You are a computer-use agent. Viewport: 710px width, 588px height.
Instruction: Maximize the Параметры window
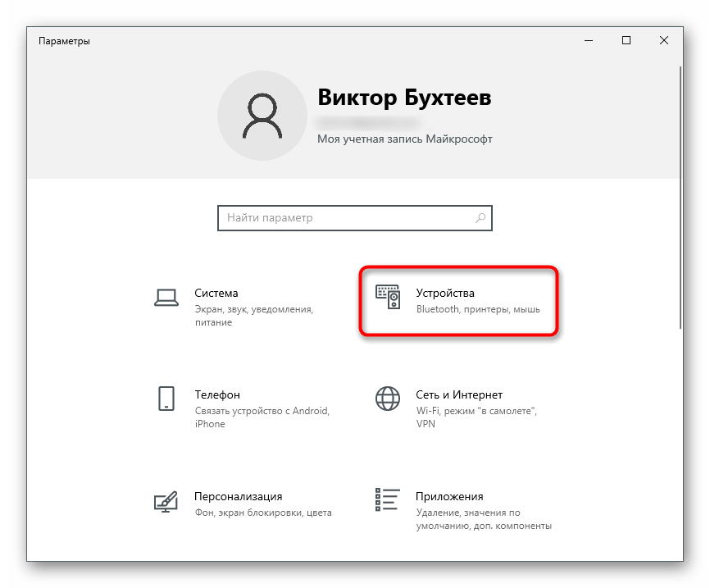click(x=626, y=41)
